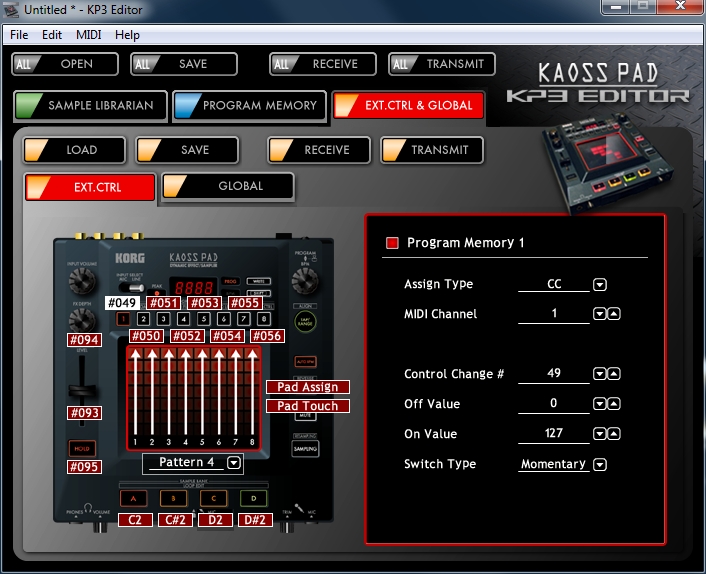The image size is (706, 574).
Task: Click program memory button 8 on device
Action: point(264,319)
